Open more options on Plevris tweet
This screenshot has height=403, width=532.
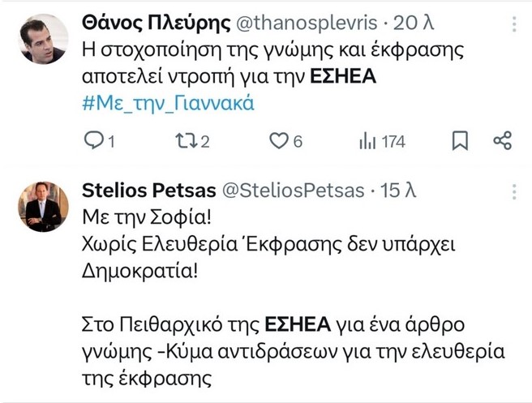514,26
